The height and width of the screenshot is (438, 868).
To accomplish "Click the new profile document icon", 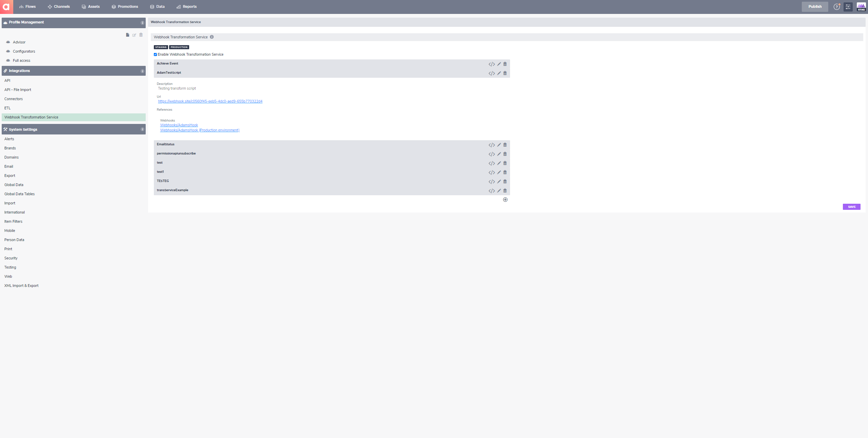I will [127, 35].
